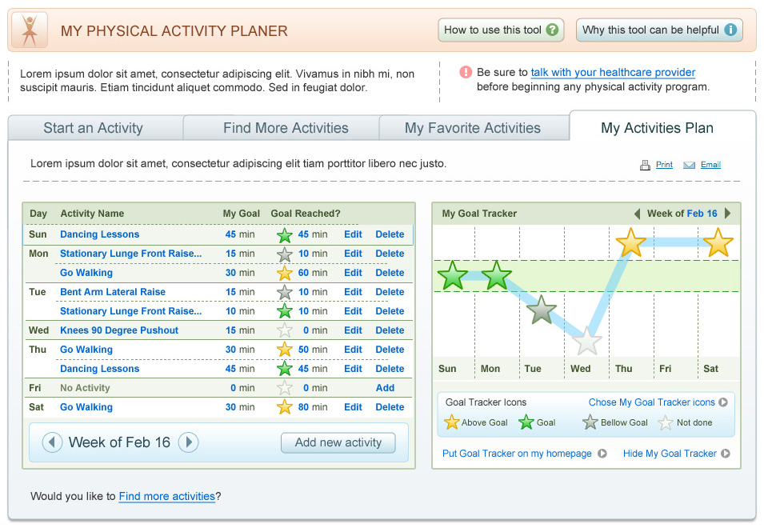This screenshot has height=532, width=764.
Task: Delete the Sunday Dancing Lessons activity
Action: [390, 234]
